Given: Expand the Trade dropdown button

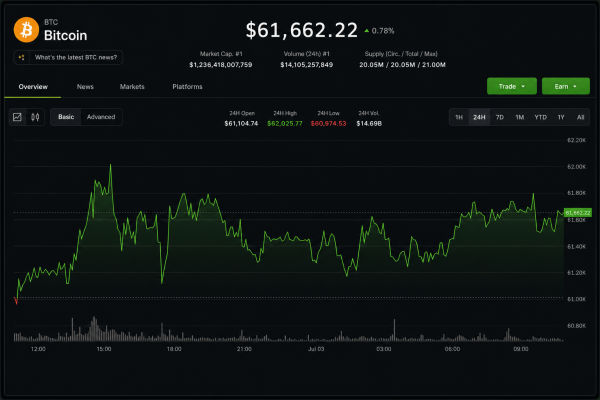Looking at the screenshot, I should [x=512, y=86].
